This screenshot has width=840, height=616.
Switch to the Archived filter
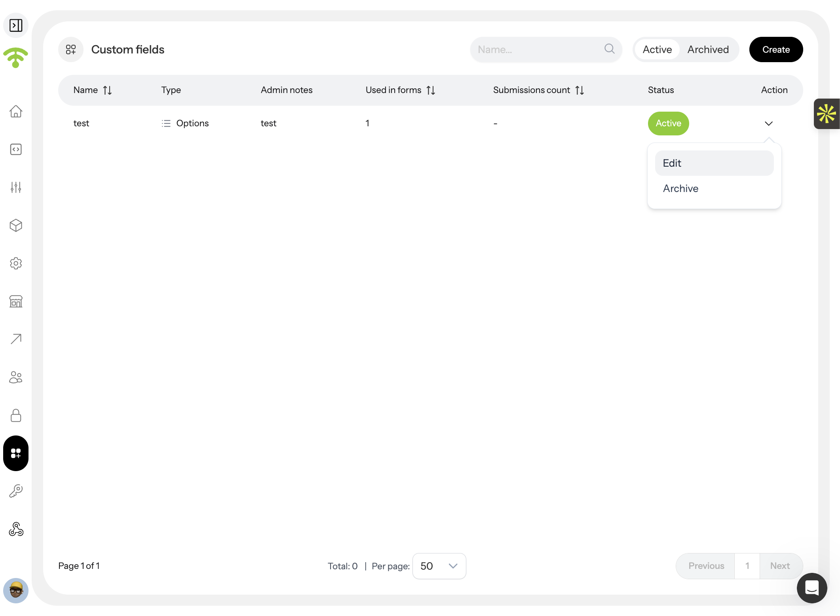click(x=708, y=49)
